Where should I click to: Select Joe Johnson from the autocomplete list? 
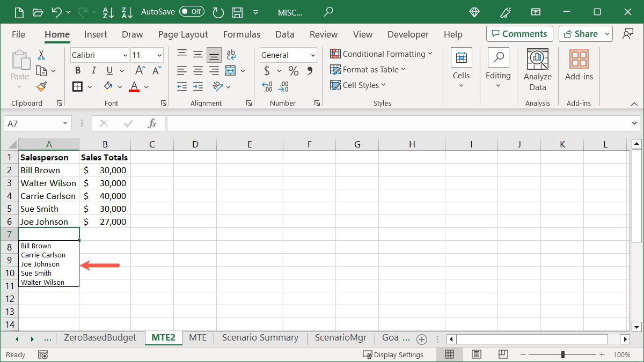click(x=40, y=264)
